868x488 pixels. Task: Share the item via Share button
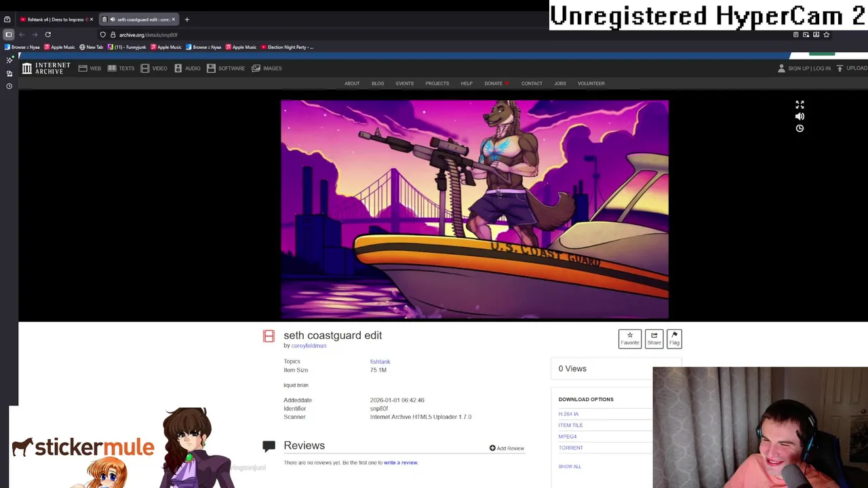pyautogui.click(x=654, y=338)
